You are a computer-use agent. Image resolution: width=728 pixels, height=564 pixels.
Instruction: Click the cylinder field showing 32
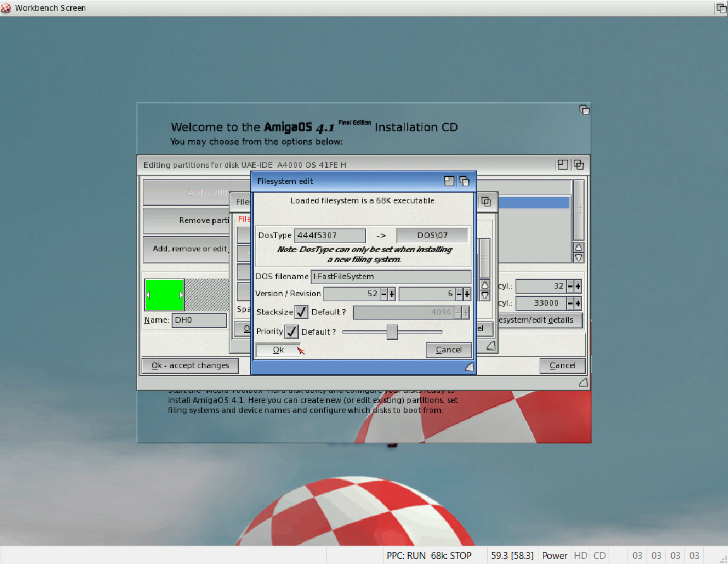coord(541,286)
